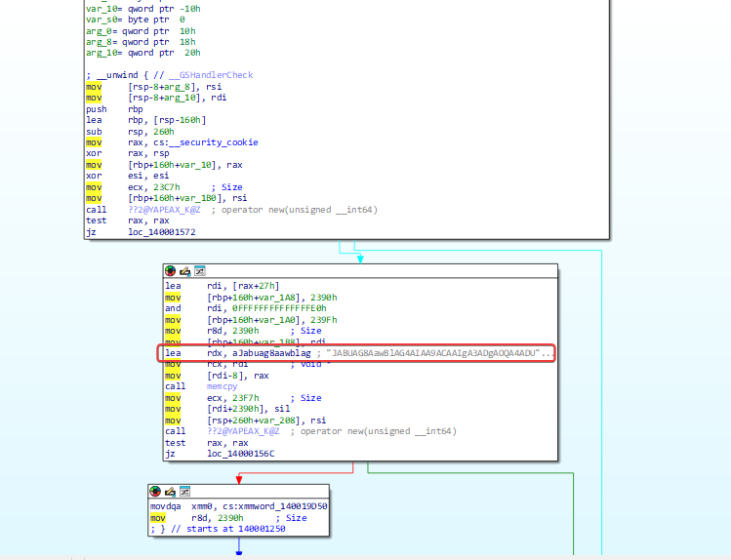Select 'lea rdi, [rax+27h]' instruction
The width and height of the screenshot is (731, 560).
click(222, 286)
